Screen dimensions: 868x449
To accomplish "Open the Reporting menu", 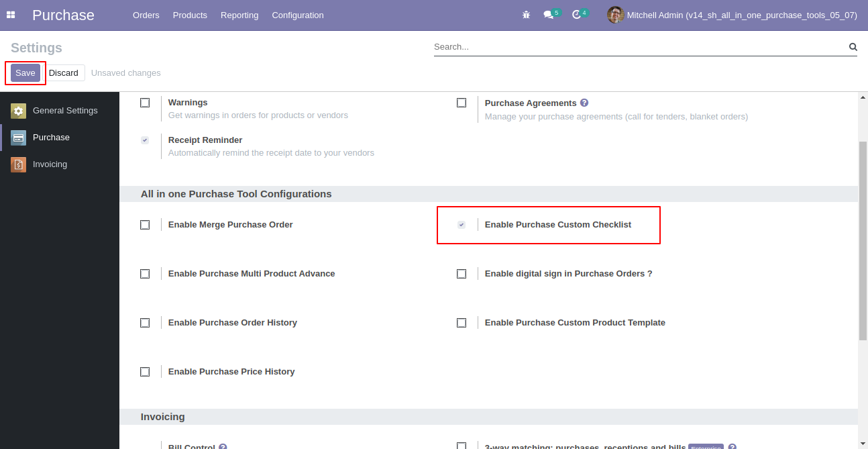I will [x=239, y=15].
